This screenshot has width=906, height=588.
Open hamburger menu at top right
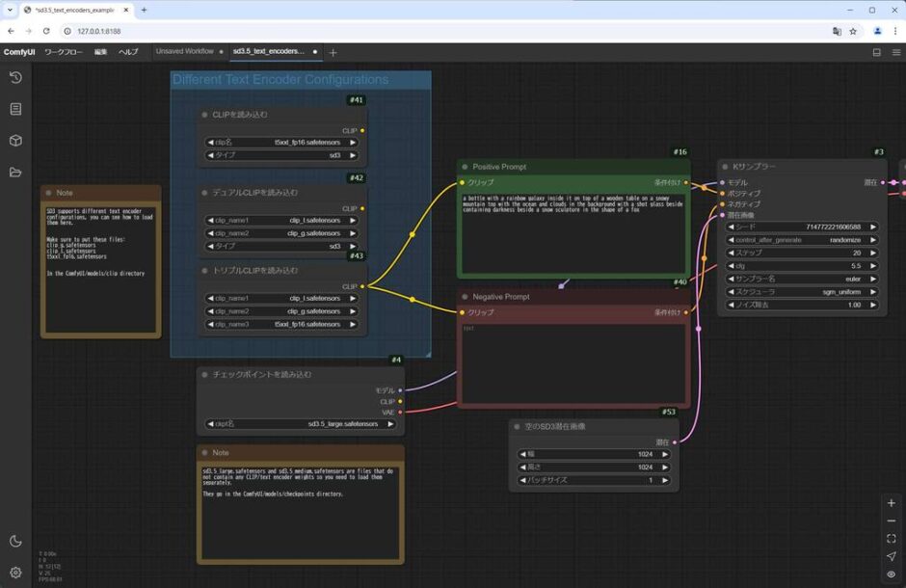pyautogui.click(x=896, y=53)
